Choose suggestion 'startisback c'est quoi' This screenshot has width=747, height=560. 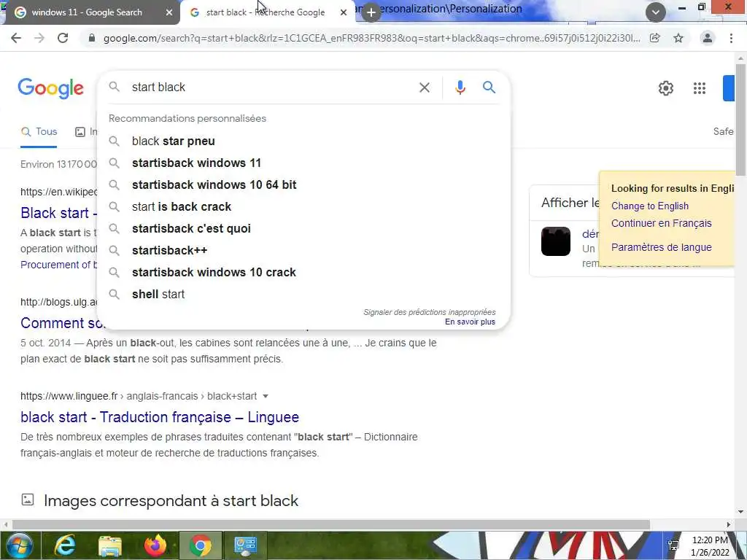(303, 228)
